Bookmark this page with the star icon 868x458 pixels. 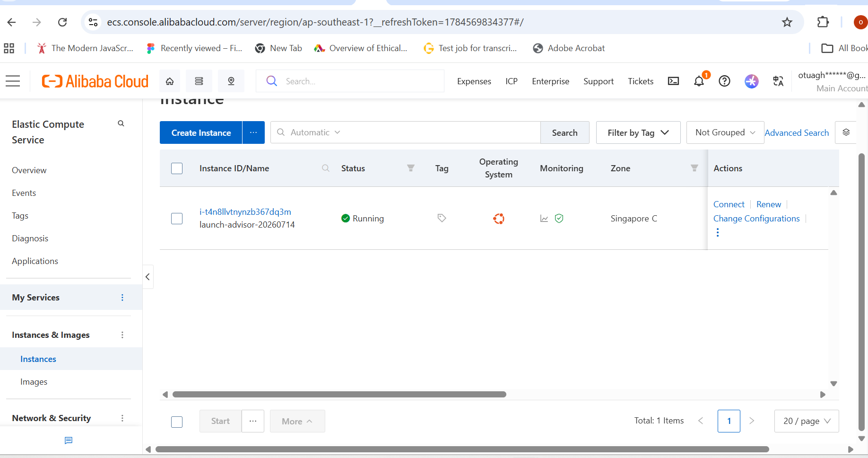coord(787,22)
